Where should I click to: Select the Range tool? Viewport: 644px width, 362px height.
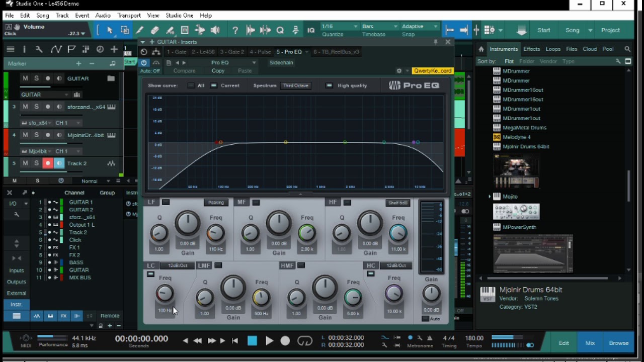[124, 30]
